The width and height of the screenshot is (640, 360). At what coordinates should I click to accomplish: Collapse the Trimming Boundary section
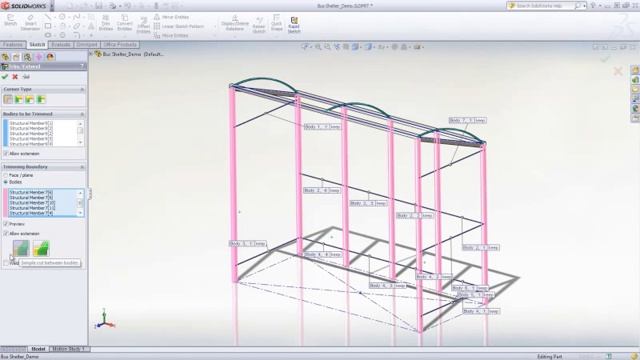[82, 167]
